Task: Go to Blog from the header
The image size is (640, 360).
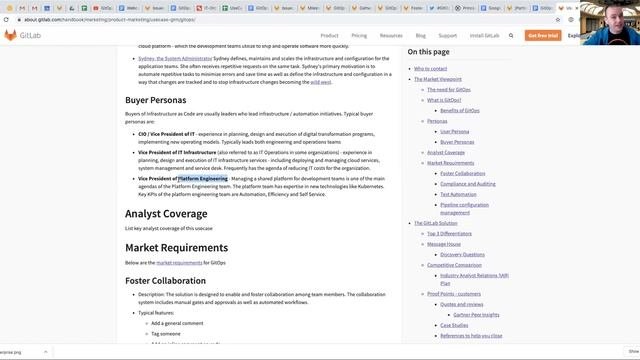Action: click(x=420, y=36)
